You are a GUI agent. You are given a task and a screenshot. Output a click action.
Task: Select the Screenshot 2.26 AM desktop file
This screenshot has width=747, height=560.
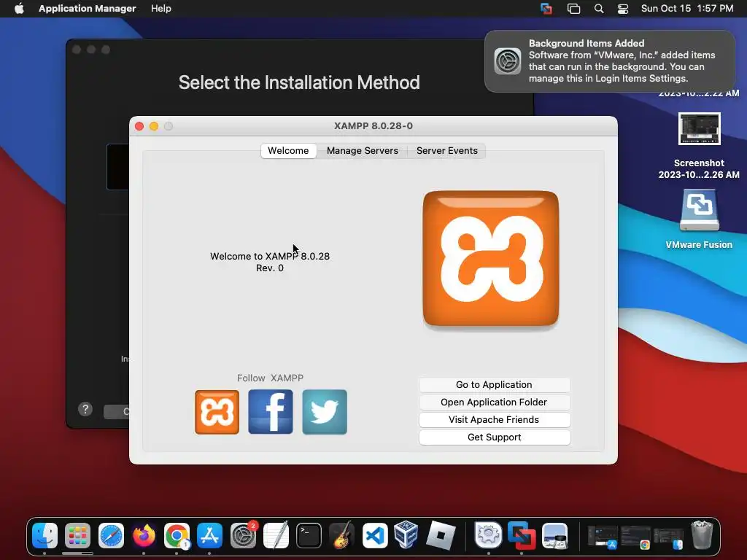pos(699,146)
